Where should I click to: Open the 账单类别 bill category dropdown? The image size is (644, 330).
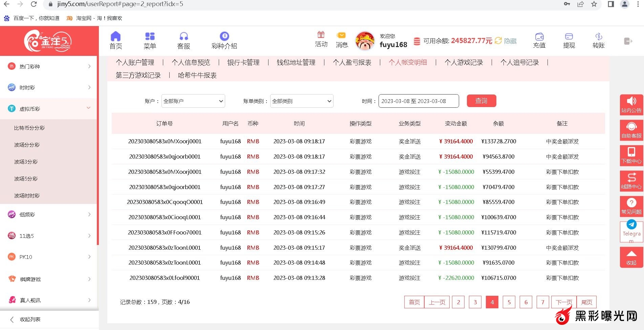[301, 101]
